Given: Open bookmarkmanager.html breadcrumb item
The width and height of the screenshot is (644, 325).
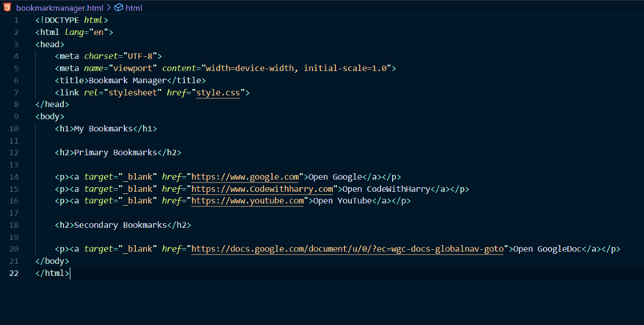Looking at the screenshot, I should click(x=59, y=8).
